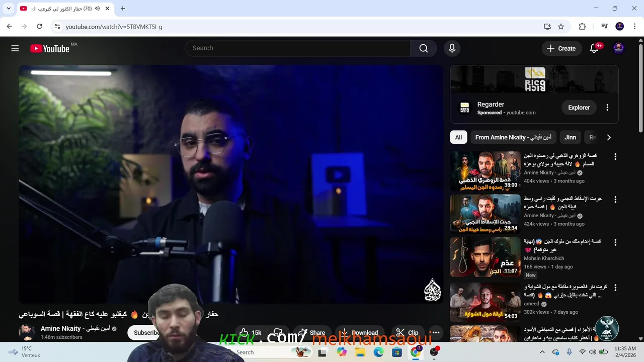Bookmark this tab with the star
This screenshot has height=362, width=644.
tap(561, 27)
